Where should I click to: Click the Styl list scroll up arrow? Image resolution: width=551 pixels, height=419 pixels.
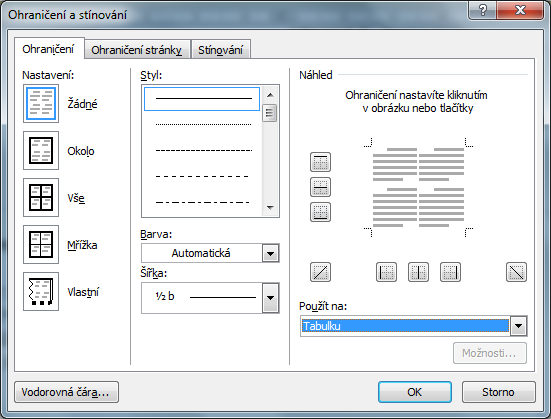pos(270,95)
